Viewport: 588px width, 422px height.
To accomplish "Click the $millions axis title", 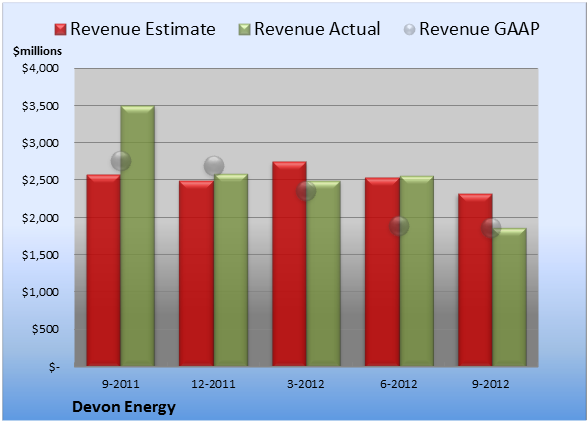I will [37, 51].
